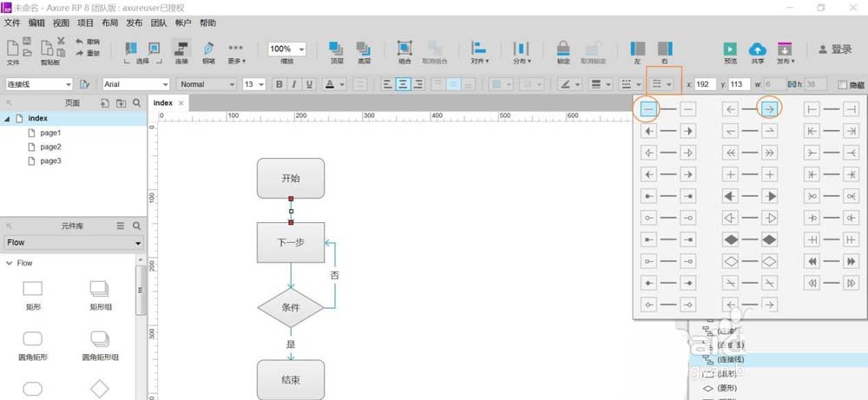Select the connector tool 连接
The height and width of the screenshot is (400, 868).
181,52
